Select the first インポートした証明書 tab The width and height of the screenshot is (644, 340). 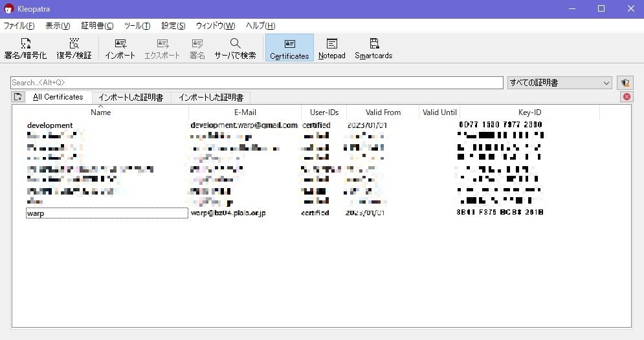pyautogui.click(x=131, y=98)
